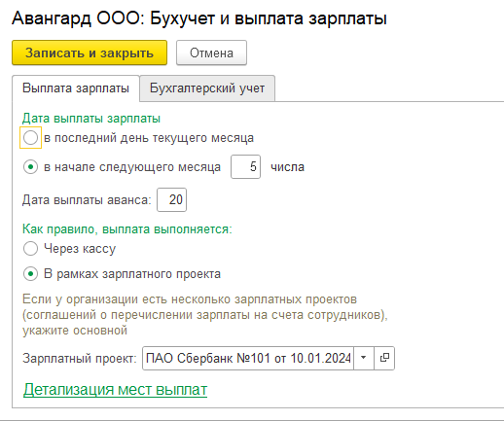Click the ПАО Сбербанк №101 project field

pyautogui.click(x=248, y=358)
